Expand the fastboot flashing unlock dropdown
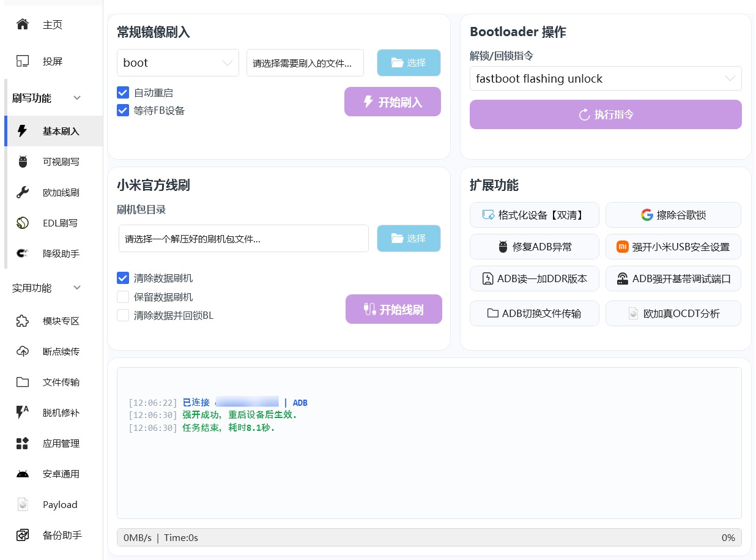 click(606, 78)
